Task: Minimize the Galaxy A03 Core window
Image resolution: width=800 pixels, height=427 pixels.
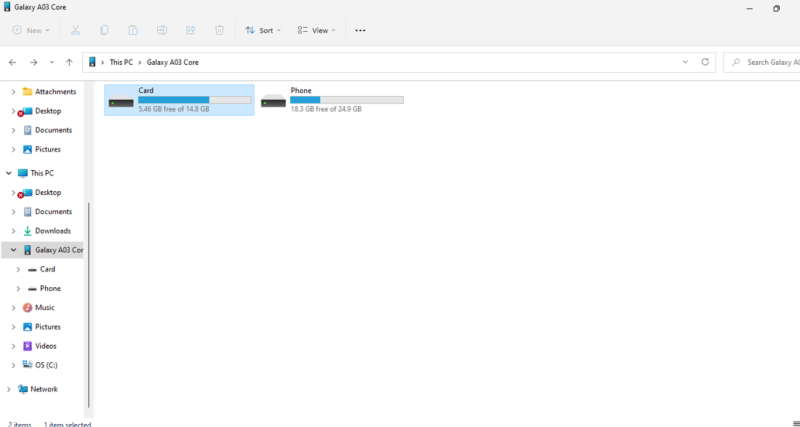Action: [749, 8]
